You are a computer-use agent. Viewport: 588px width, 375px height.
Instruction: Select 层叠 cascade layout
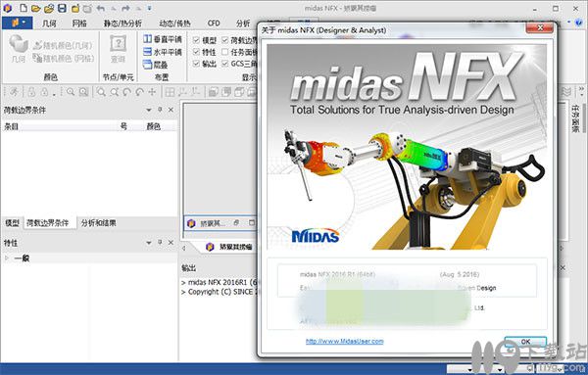tap(156, 65)
